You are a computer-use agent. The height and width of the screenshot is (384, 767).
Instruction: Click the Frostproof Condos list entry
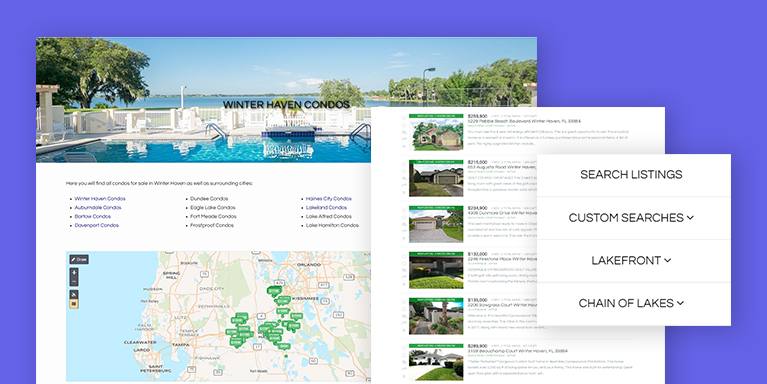click(x=212, y=225)
